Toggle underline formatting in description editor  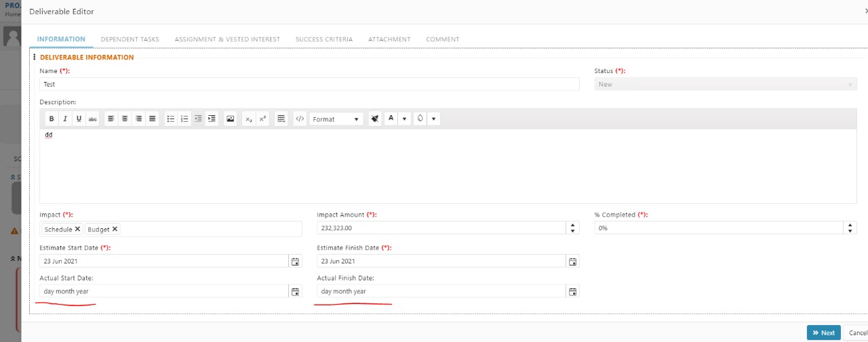79,119
